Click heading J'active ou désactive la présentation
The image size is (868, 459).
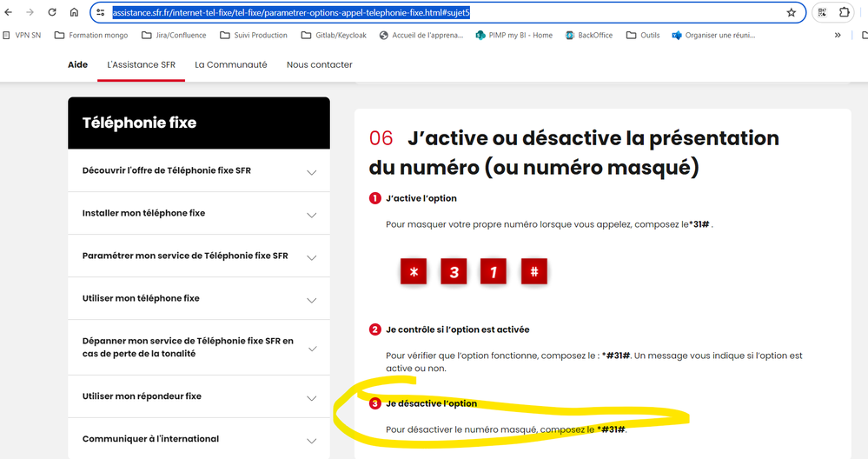pos(574,153)
